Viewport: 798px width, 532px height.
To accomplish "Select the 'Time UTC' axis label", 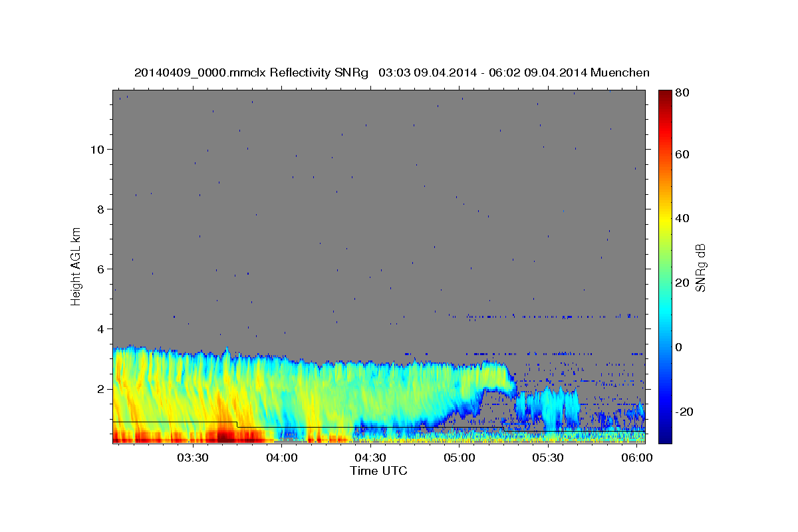I will coord(378,471).
